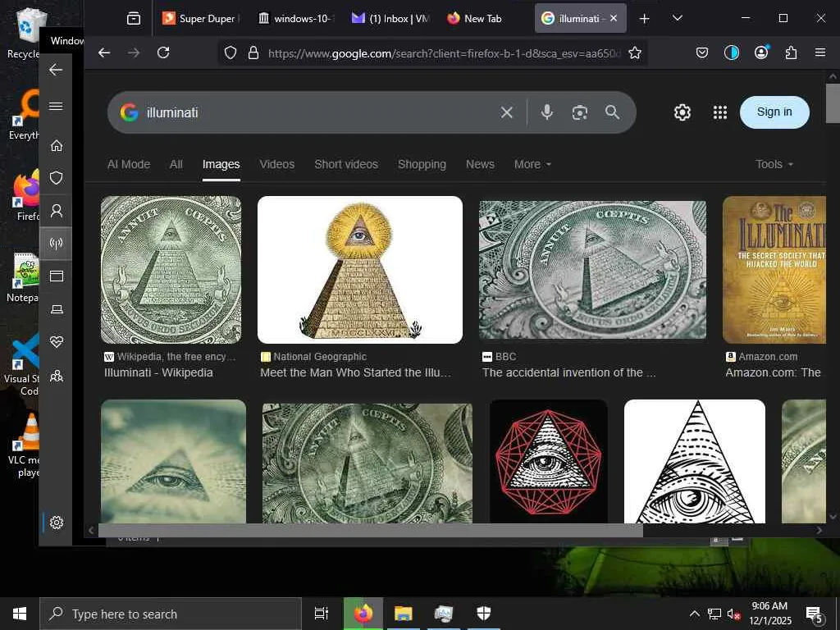Open the Wikipedia dollar pyramid thumbnail

tap(171, 269)
